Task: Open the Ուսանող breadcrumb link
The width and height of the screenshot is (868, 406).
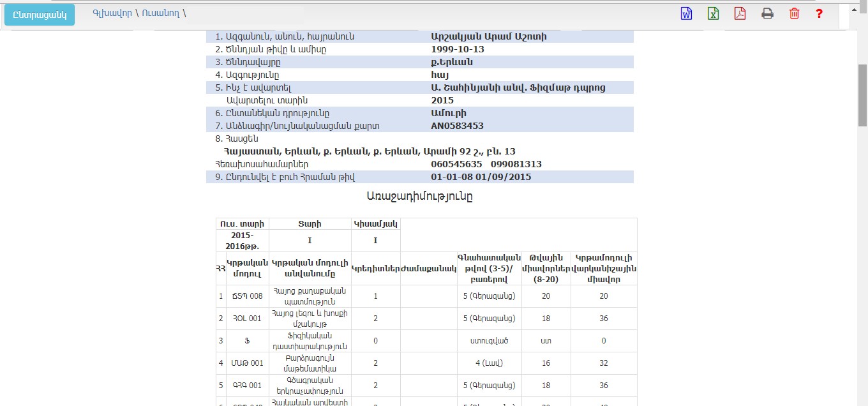Action: click(161, 13)
